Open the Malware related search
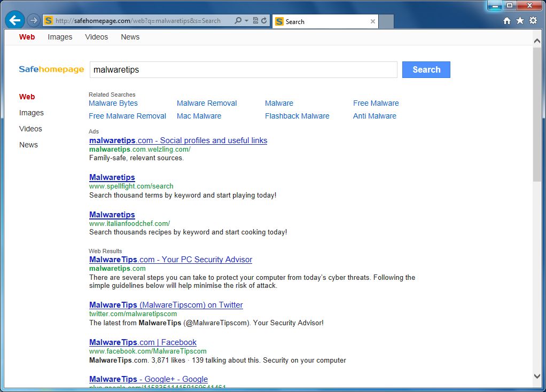 pos(279,103)
